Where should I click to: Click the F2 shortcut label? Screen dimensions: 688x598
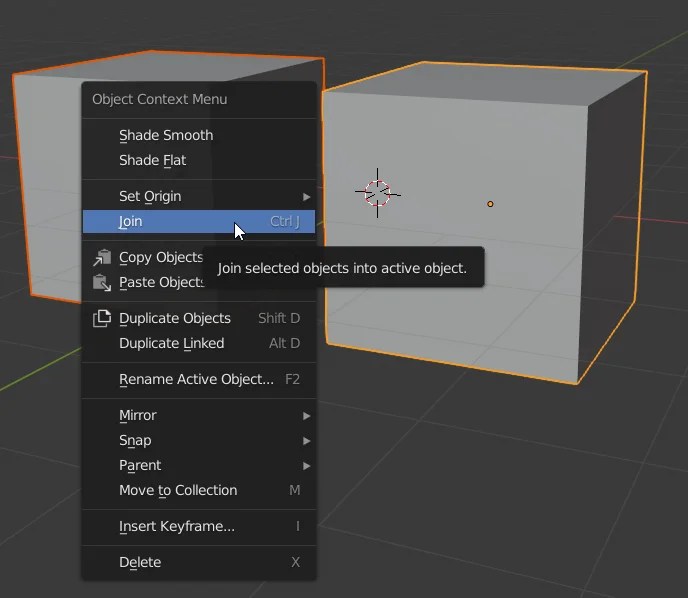tap(292, 379)
